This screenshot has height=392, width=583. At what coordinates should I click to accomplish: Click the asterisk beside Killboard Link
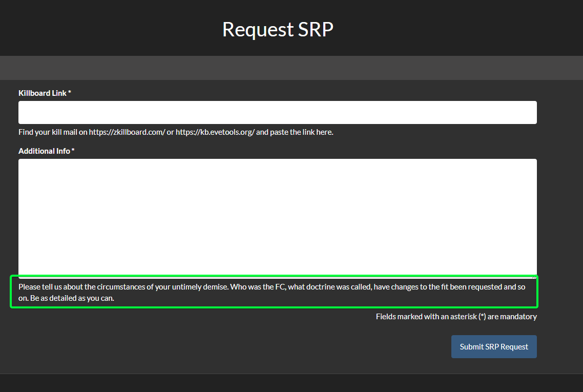[69, 93]
